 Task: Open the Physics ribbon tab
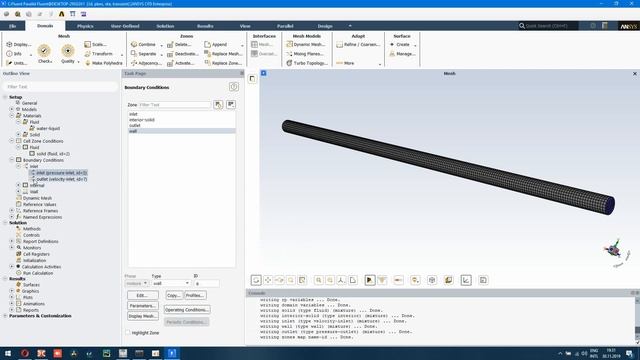click(x=85, y=26)
